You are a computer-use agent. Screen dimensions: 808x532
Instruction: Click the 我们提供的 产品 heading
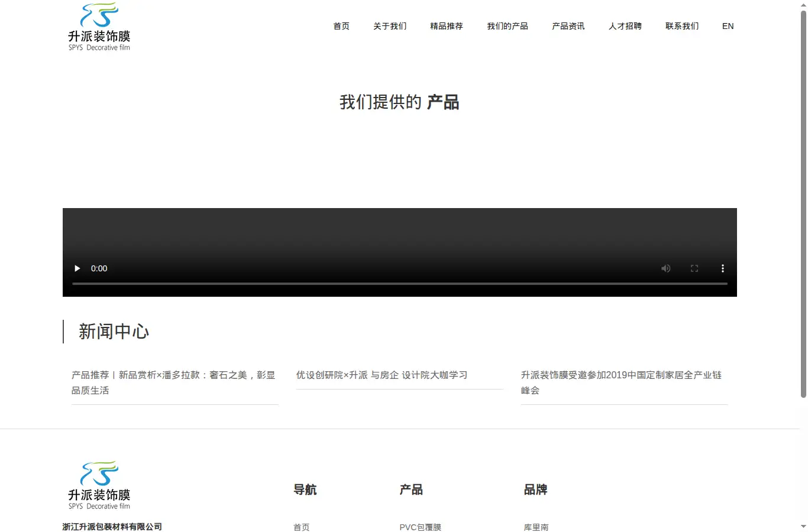tap(399, 102)
